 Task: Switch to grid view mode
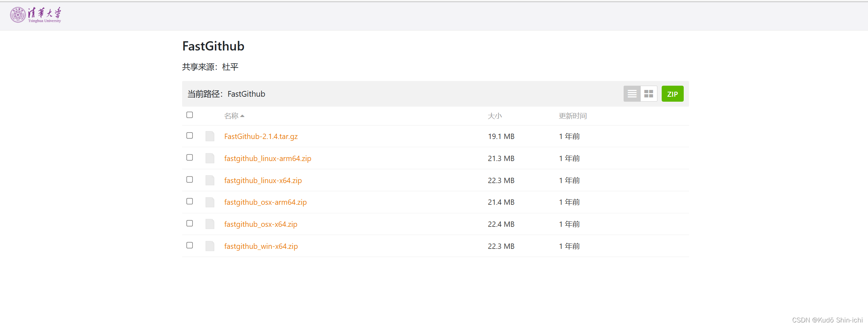click(649, 94)
